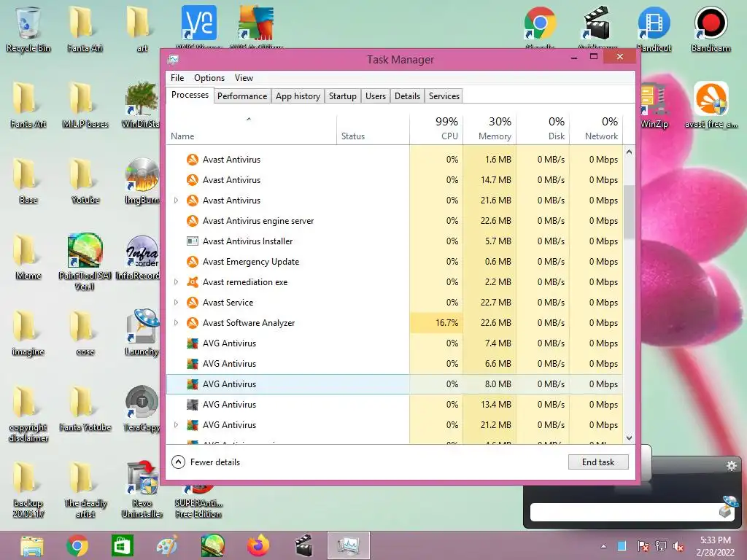Select the Avast Antivirus 14.7 MB process
This screenshot has width=747, height=560.
(395, 180)
